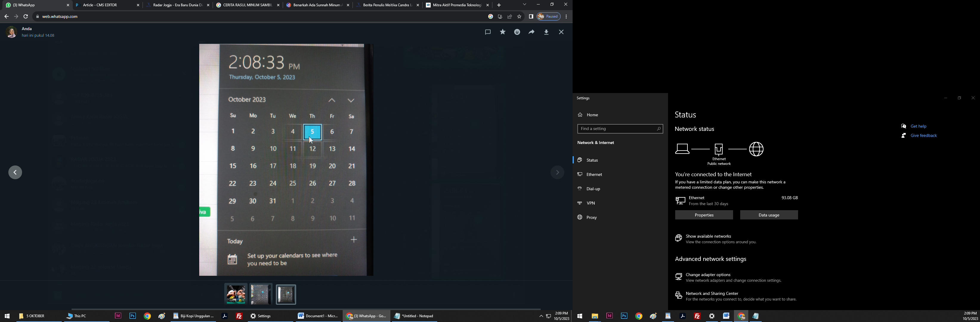Click the Find a setting search box
The width and height of the screenshot is (980, 322).
point(616,129)
